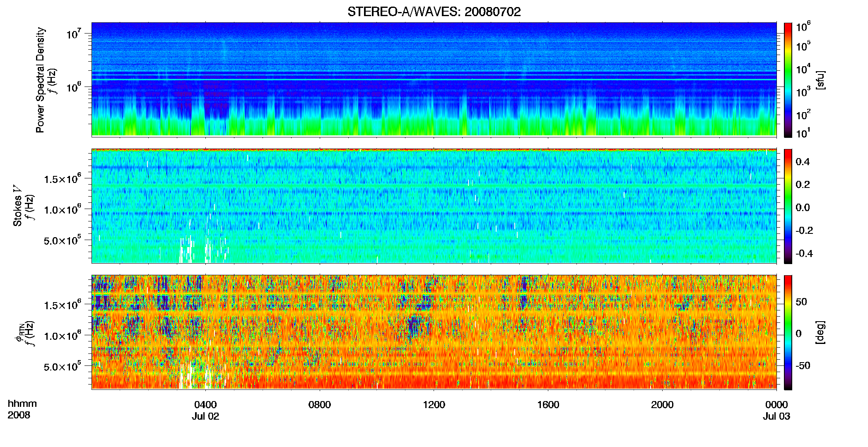Click the 5.0×10^5 tick of Stokes V panel
The image size is (868, 447).
click(62, 240)
